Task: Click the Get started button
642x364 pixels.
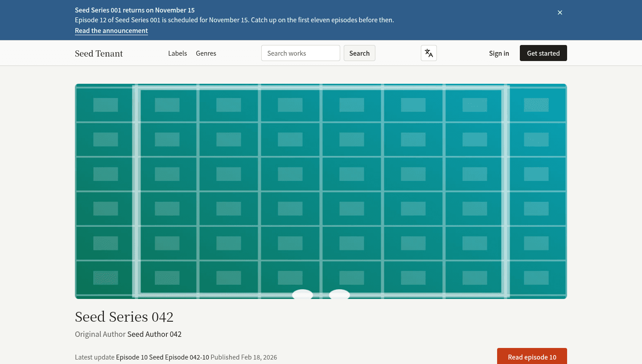Action: (x=543, y=53)
